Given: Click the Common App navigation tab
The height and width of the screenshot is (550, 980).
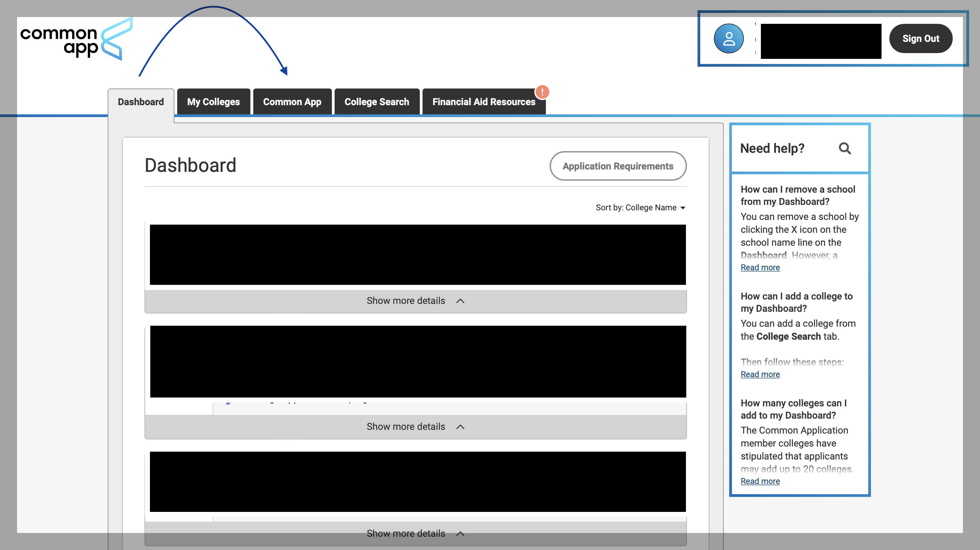Looking at the screenshot, I should coord(292,101).
